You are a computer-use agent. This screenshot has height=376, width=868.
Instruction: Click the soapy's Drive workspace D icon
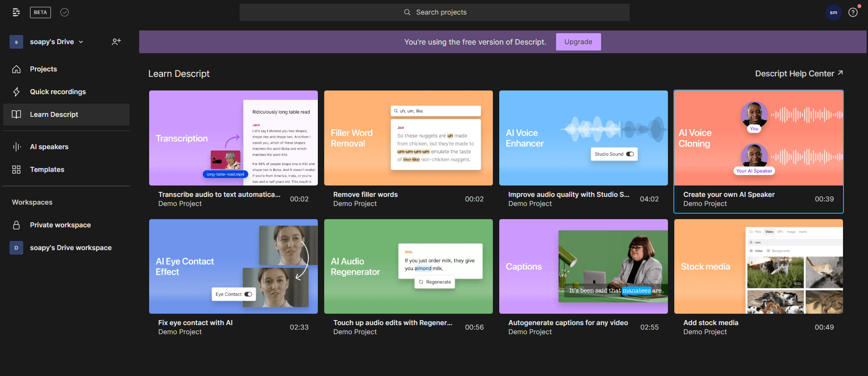pyautogui.click(x=16, y=248)
